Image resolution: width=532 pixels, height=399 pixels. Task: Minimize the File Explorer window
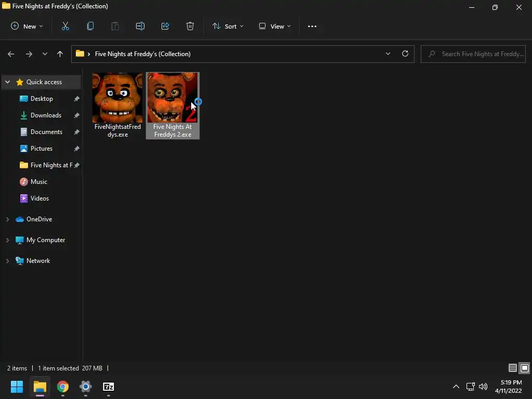(x=472, y=7)
